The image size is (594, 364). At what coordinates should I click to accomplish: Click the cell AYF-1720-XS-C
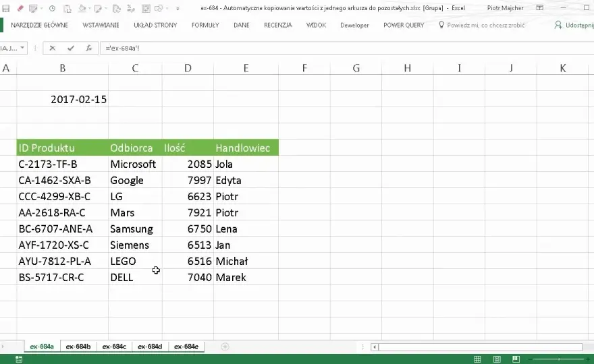[x=63, y=245]
